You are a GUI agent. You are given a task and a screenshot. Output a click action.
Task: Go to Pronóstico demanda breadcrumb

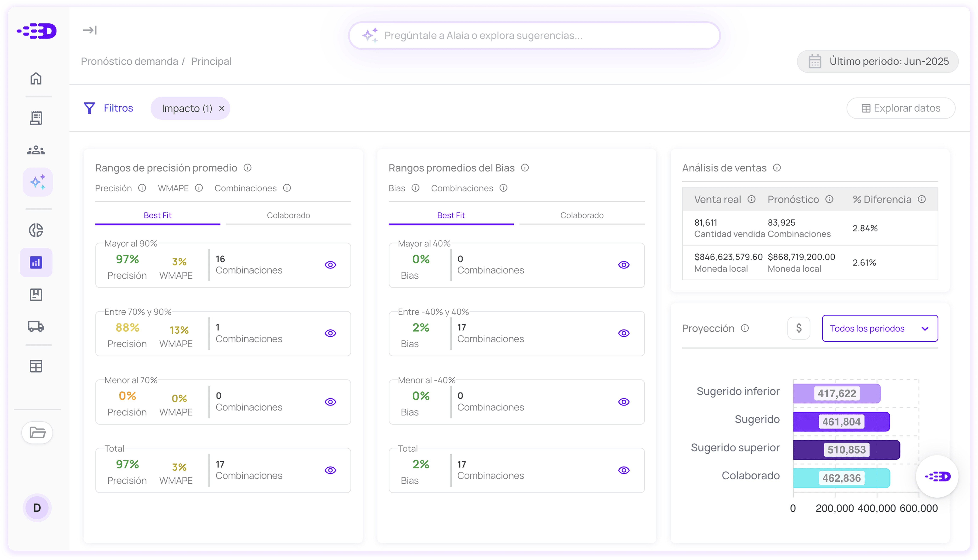129,61
